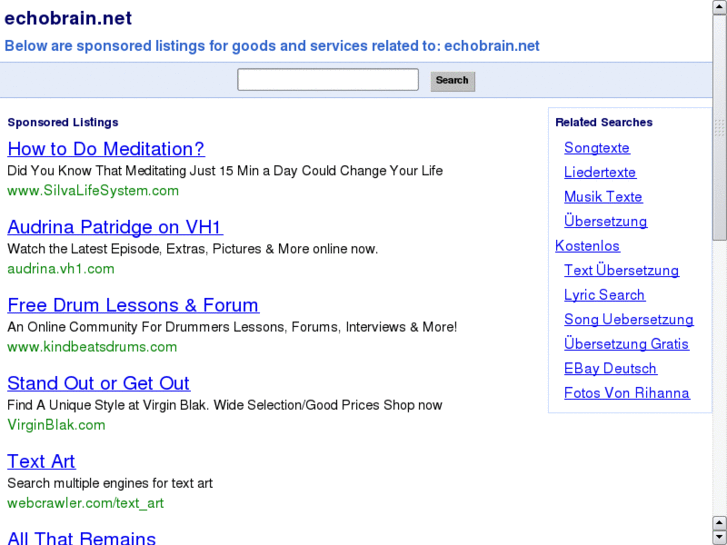The height and width of the screenshot is (545, 727).
Task: Open the Kostenlos related search
Action: click(587, 246)
